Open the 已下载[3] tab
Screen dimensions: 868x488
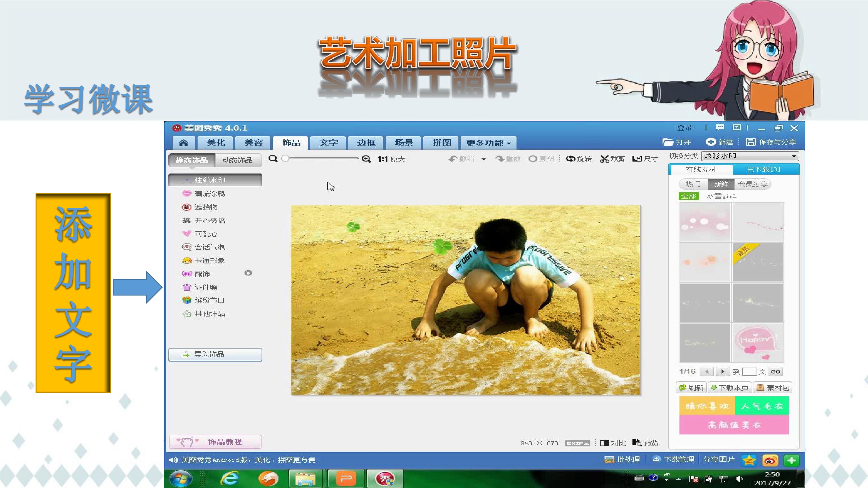(x=763, y=169)
